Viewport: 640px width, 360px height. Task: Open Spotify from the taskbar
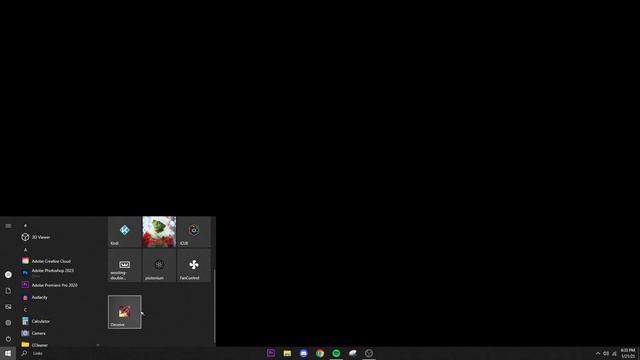336,353
